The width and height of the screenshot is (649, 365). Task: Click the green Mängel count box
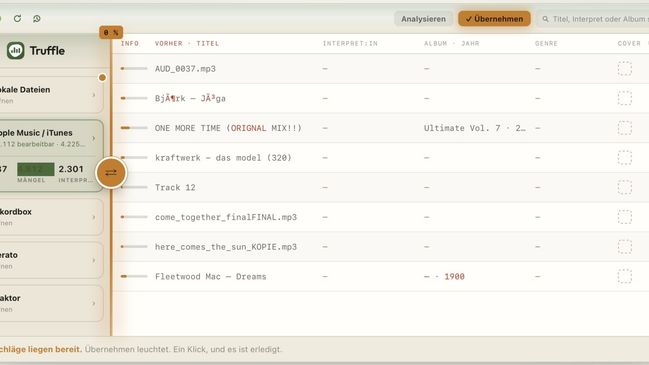pyautogui.click(x=36, y=169)
